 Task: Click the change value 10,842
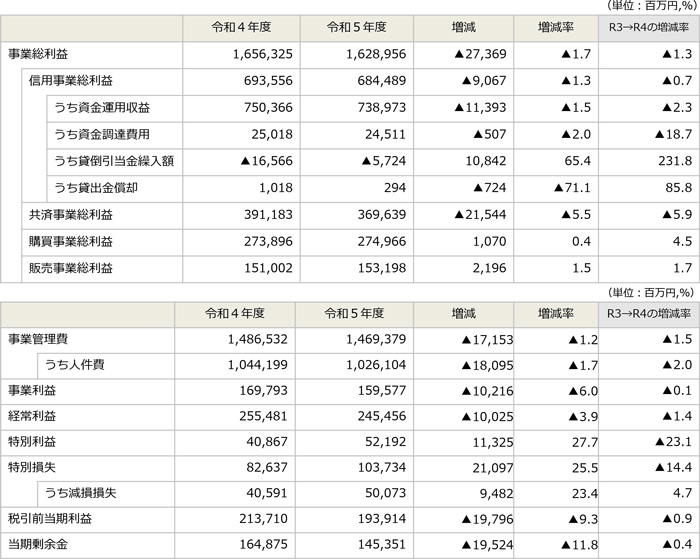(x=486, y=161)
